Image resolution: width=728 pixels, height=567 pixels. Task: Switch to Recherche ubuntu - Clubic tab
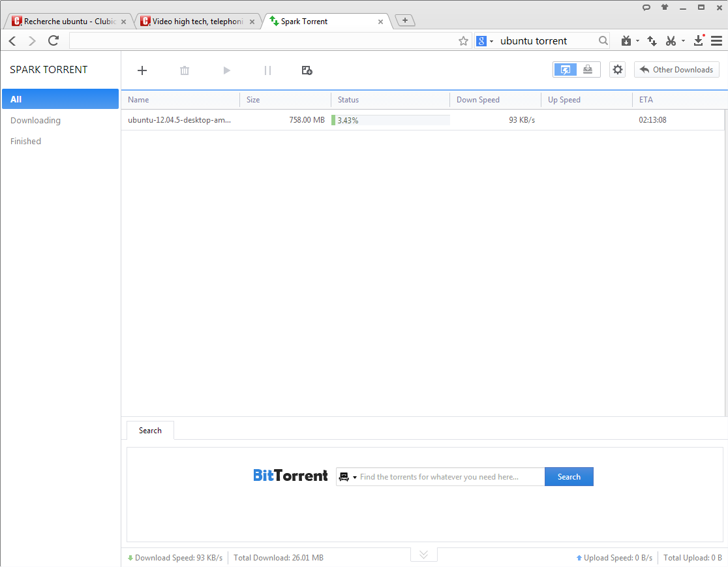click(70, 22)
